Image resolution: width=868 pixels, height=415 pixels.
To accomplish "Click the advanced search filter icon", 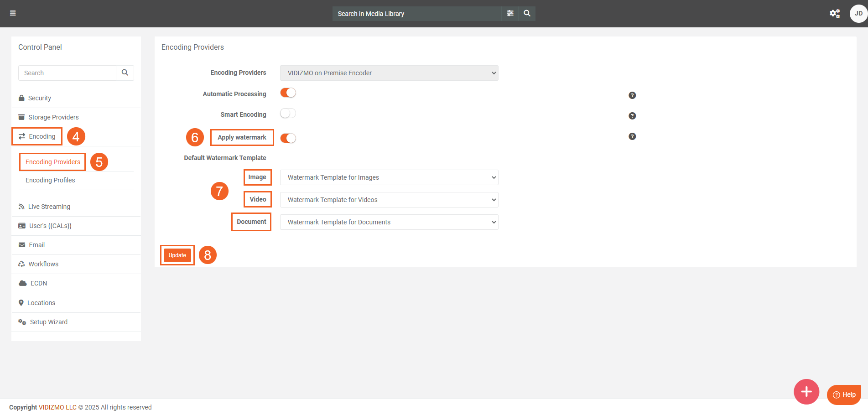I will (510, 13).
